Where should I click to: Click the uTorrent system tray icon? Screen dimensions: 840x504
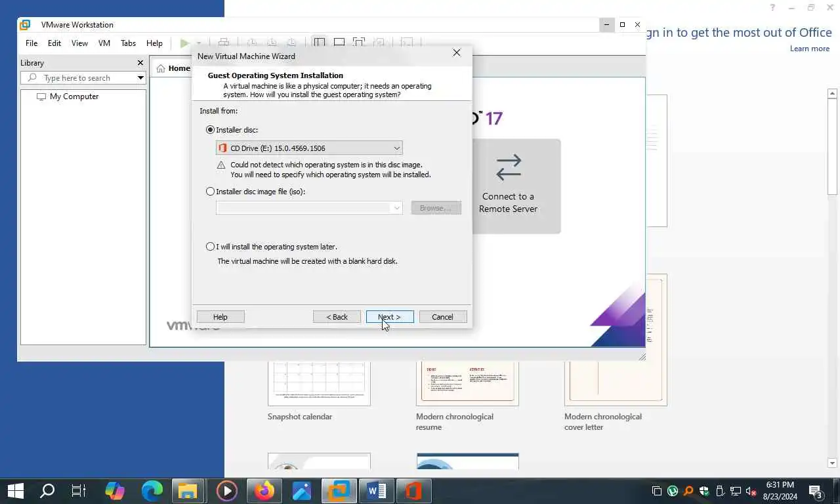[673, 491]
